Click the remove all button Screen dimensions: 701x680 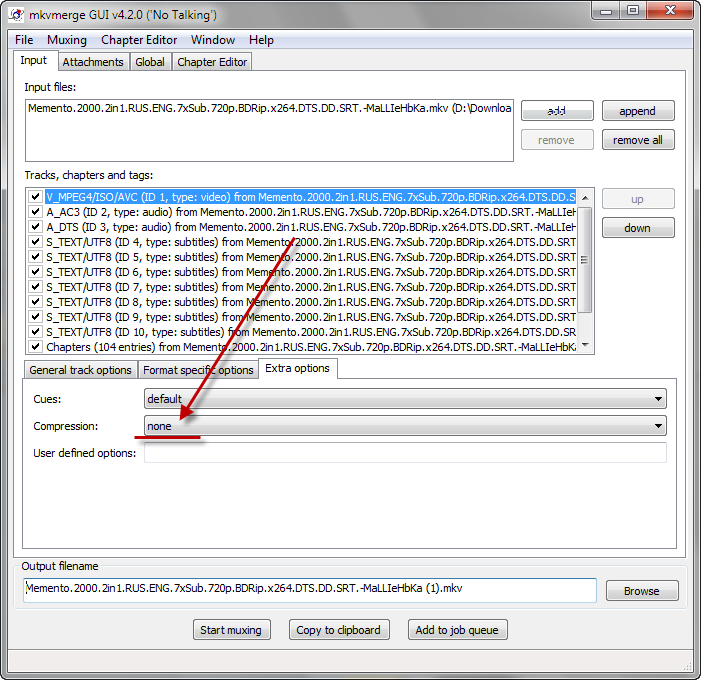[x=637, y=140]
